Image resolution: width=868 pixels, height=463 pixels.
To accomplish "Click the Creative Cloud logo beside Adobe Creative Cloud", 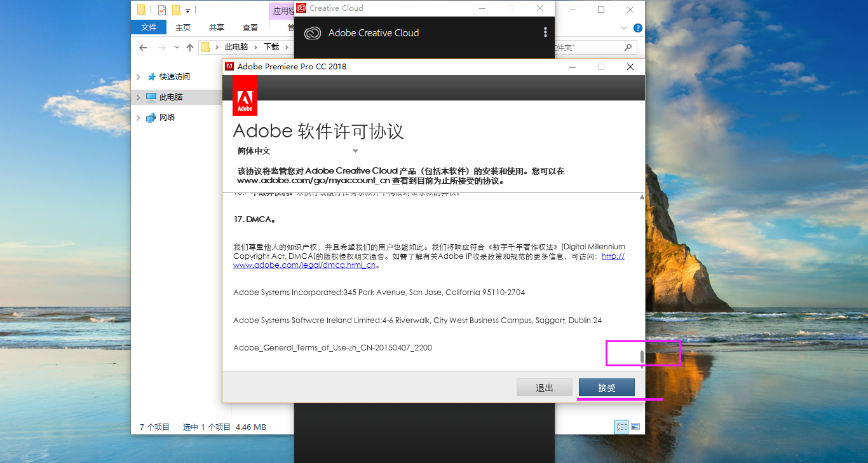I will pos(313,33).
